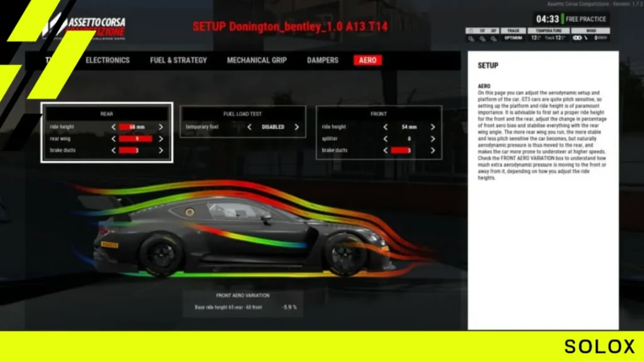The image size is (644, 362).
Task: Open the Mechanical Grip tab
Action: pos(257,60)
